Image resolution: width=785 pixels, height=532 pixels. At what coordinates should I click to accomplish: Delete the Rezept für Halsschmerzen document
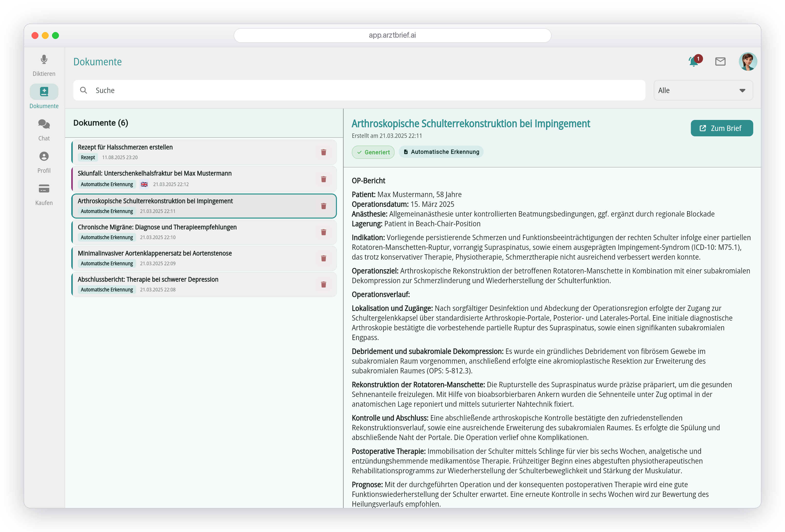pos(323,152)
